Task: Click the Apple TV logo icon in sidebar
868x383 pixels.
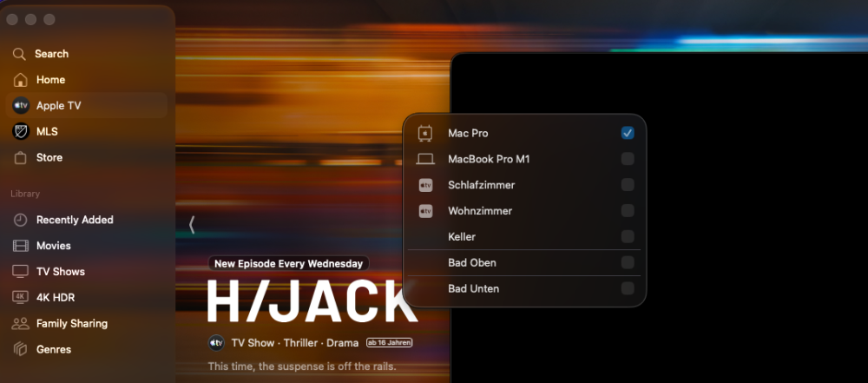Action: pos(21,105)
